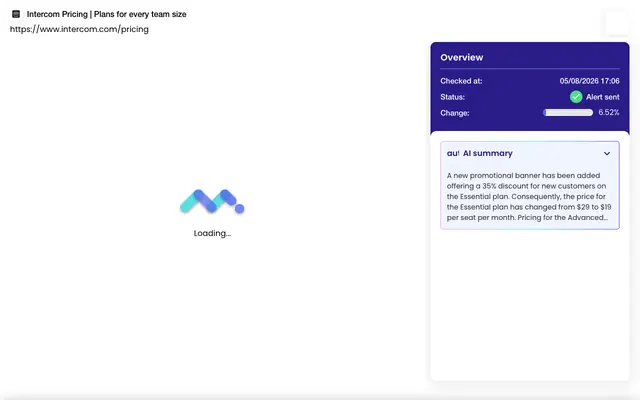Click the Intercom Pricing page title
This screenshot has height=400, width=640.
tap(107, 14)
